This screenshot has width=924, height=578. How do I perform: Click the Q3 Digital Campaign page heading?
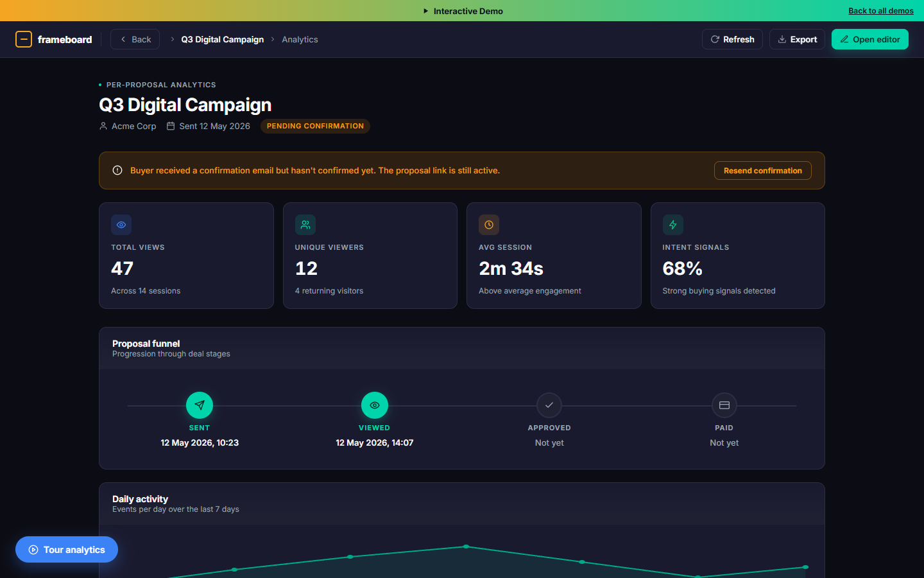click(185, 105)
